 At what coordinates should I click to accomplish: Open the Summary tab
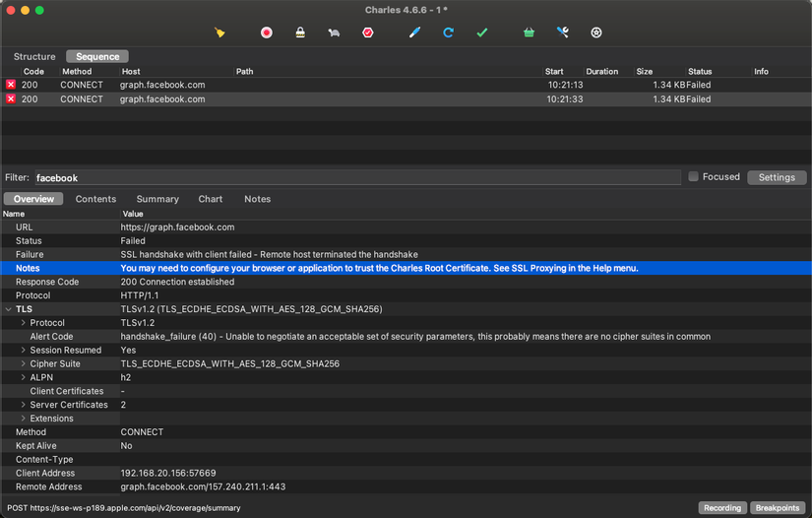157,199
